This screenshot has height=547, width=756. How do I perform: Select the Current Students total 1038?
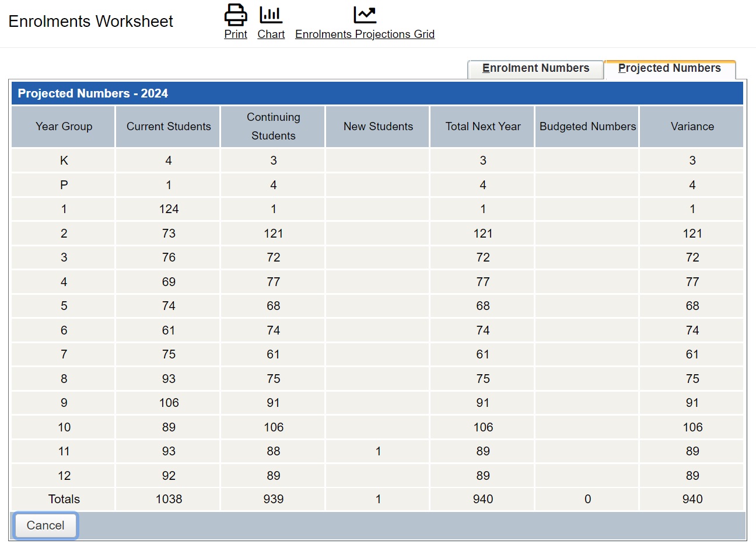[x=169, y=499]
